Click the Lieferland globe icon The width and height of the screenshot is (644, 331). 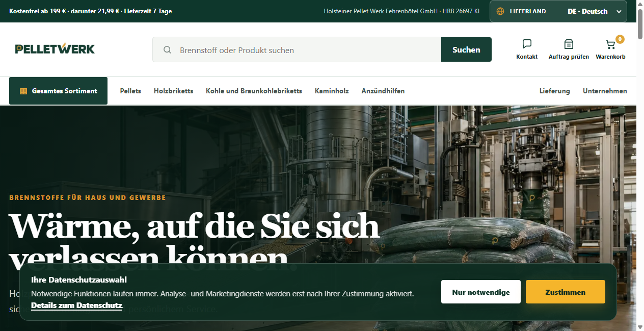500,11
